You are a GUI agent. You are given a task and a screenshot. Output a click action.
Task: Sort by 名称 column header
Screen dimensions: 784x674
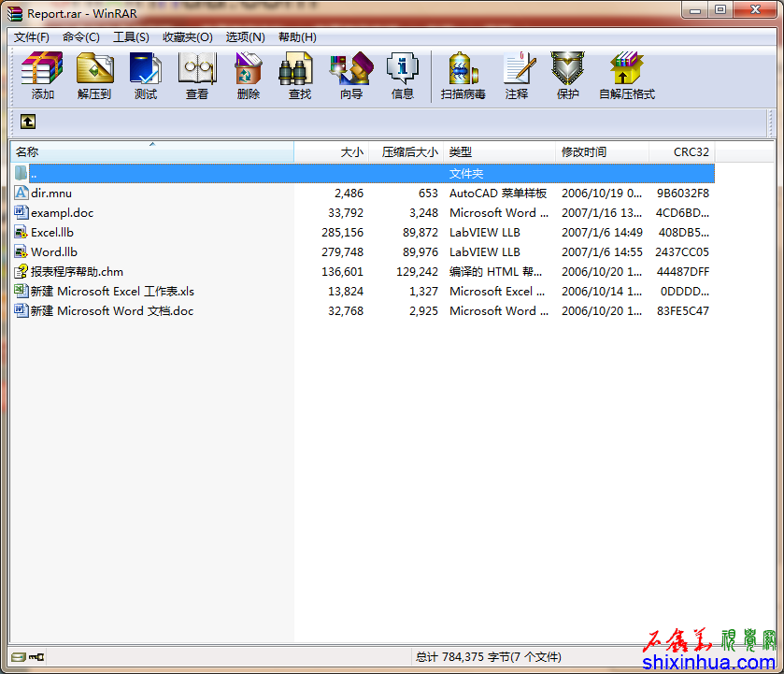(152, 151)
